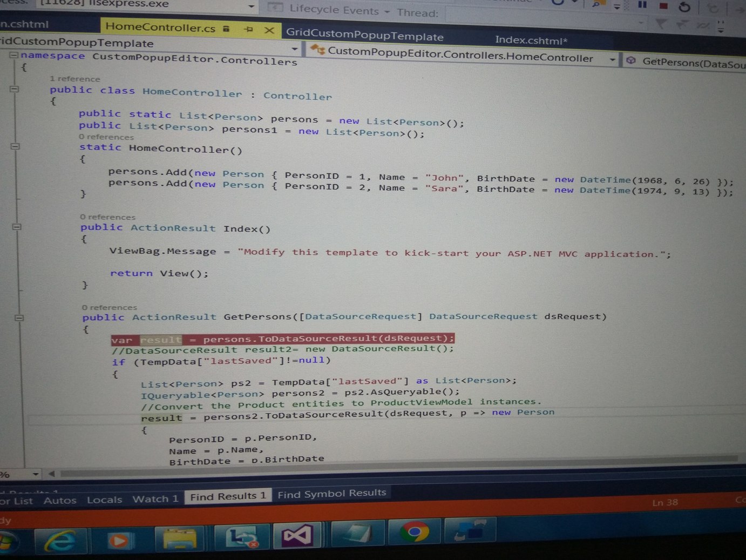Pause the debugging session
This screenshot has height=560, width=746.
tap(642, 5)
